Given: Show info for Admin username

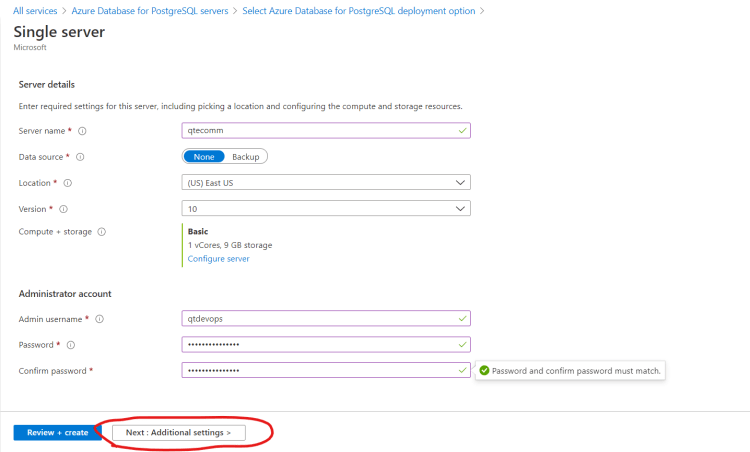Looking at the screenshot, I should pos(99,319).
